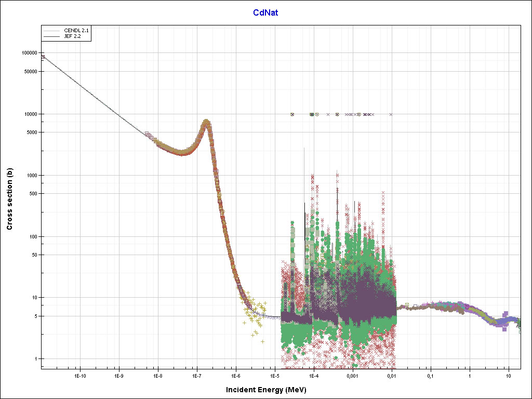Click the 10000 y-axis tick label
Image resolution: width=532 pixels, height=399 pixels.
[x=31, y=114]
